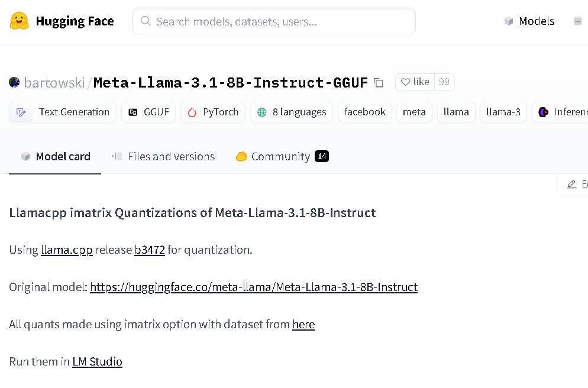Click the 'here' dataset link
The height and width of the screenshot is (388, 588).
(x=303, y=325)
